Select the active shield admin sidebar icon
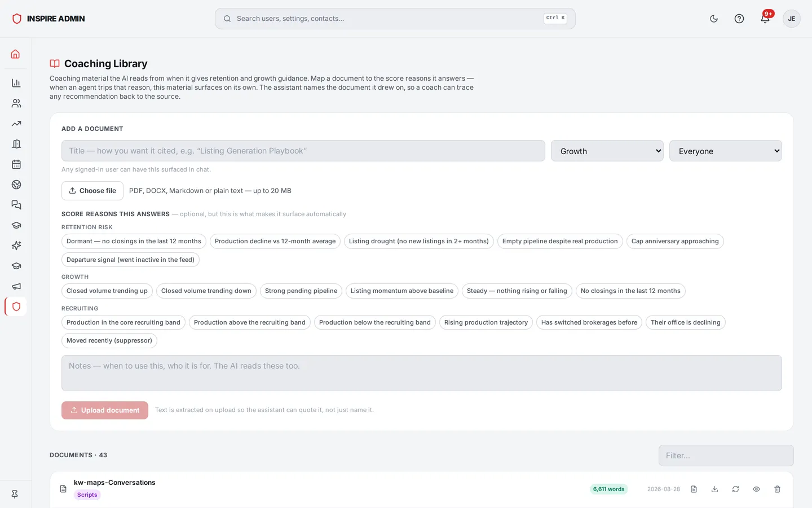Viewport: 812px width, 508px height. (16, 306)
